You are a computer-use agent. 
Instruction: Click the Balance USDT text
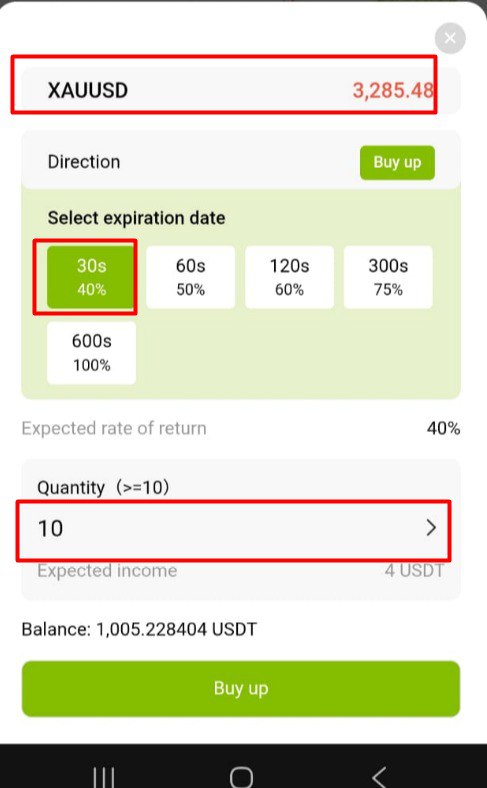tap(139, 629)
